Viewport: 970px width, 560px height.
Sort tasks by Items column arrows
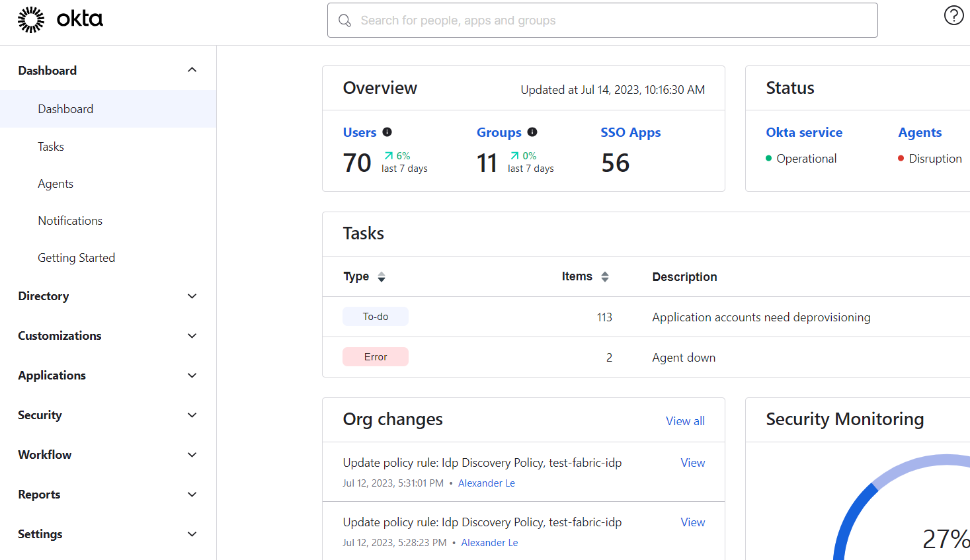pyautogui.click(x=604, y=277)
